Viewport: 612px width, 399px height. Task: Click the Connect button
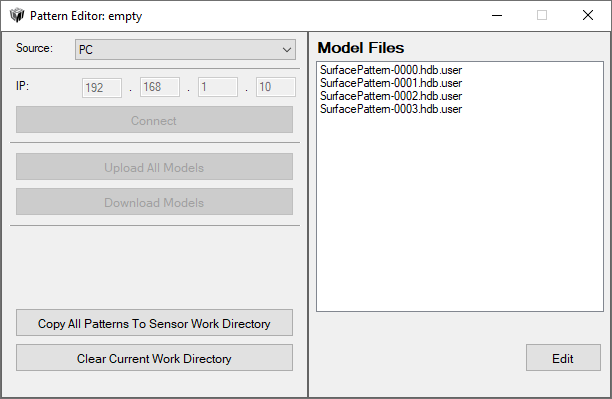click(x=154, y=120)
